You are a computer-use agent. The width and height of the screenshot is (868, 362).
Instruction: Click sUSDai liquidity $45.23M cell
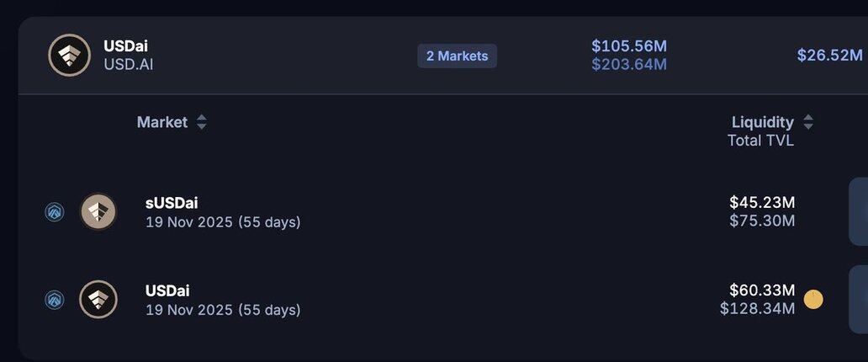pos(762,202)
